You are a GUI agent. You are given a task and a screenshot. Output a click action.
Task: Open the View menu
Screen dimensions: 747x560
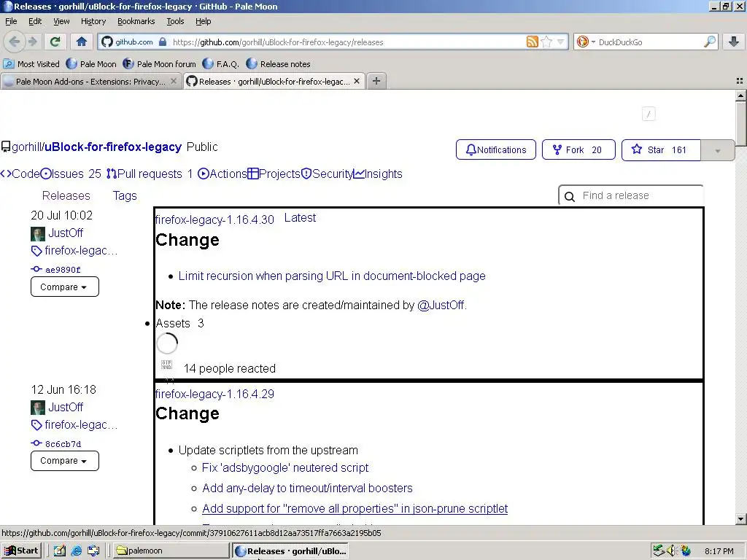click(61, 21)
